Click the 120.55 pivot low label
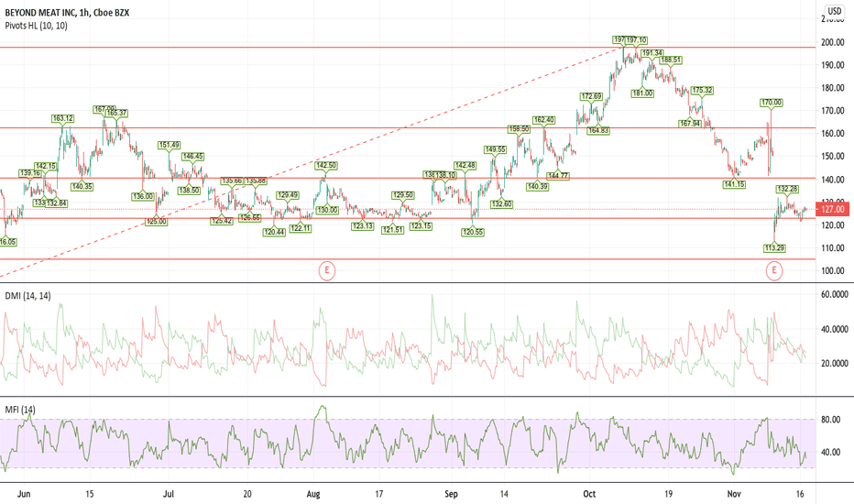854x504 pixels. (473, 232)
